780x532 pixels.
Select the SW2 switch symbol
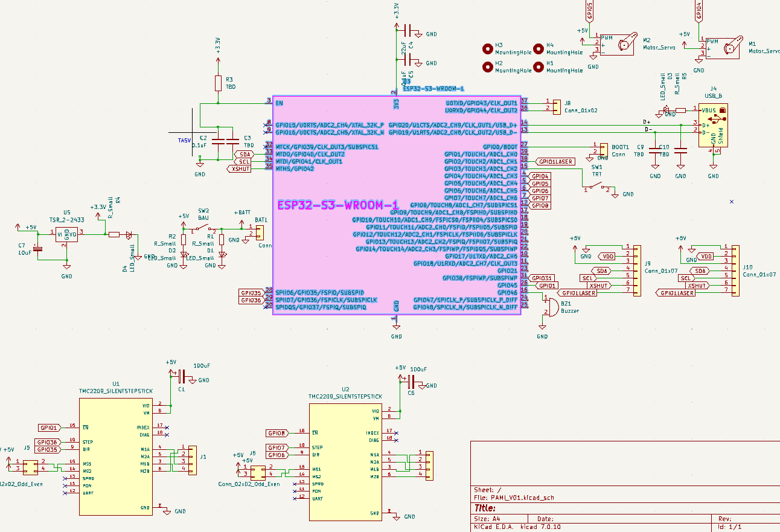[x=203, y=228]
